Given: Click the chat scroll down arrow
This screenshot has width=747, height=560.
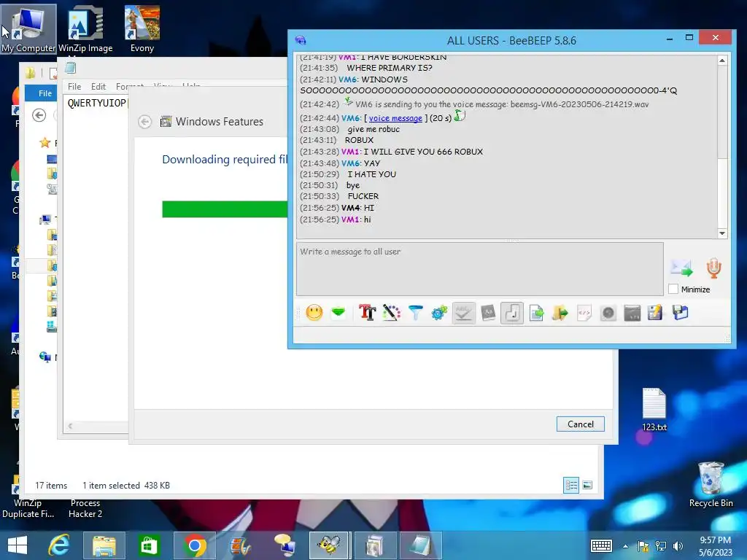Looking at the screenshot, I should coord(722,233).
